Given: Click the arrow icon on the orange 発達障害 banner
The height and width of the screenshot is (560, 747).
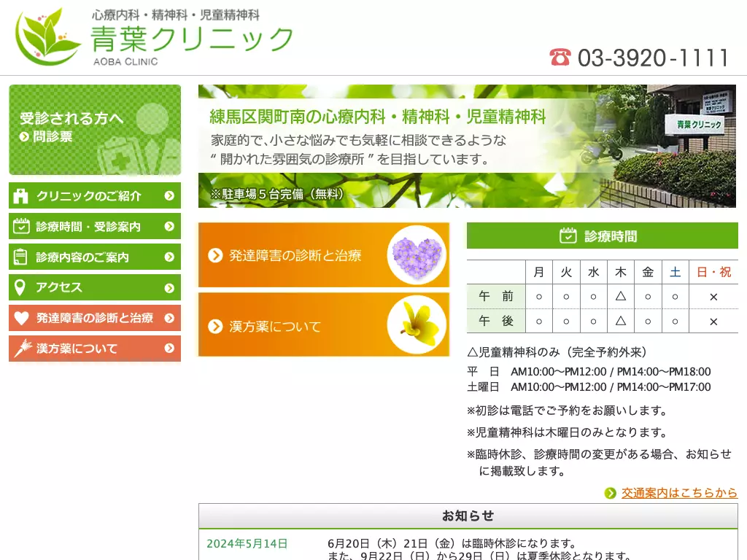Looking at the screenshot, I should [x=215, y=256].
